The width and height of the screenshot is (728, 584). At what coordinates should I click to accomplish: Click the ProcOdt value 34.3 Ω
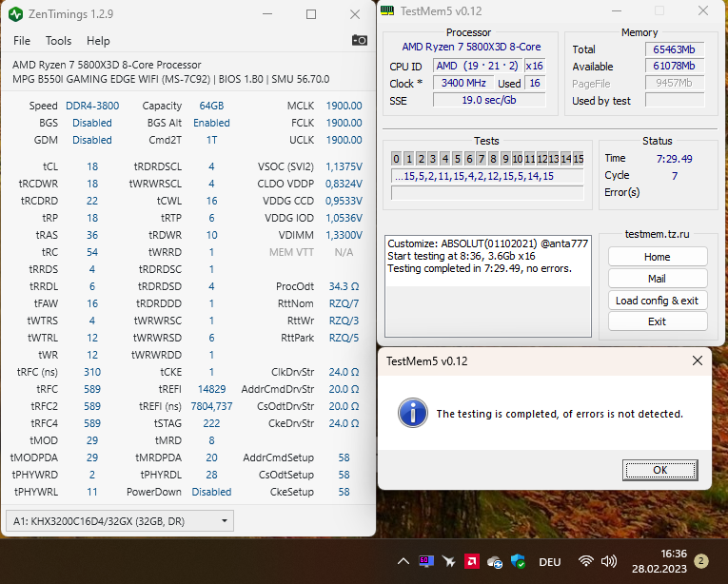pos(344,286)
